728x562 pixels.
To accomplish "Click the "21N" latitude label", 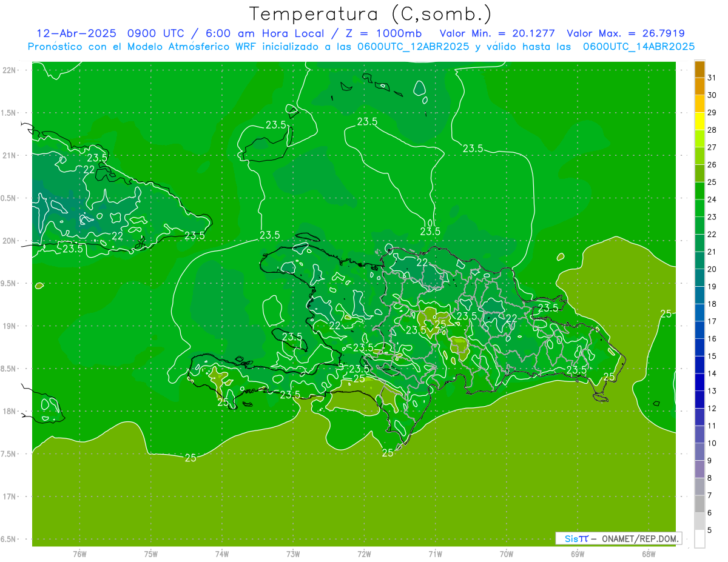I will point(10,156).
